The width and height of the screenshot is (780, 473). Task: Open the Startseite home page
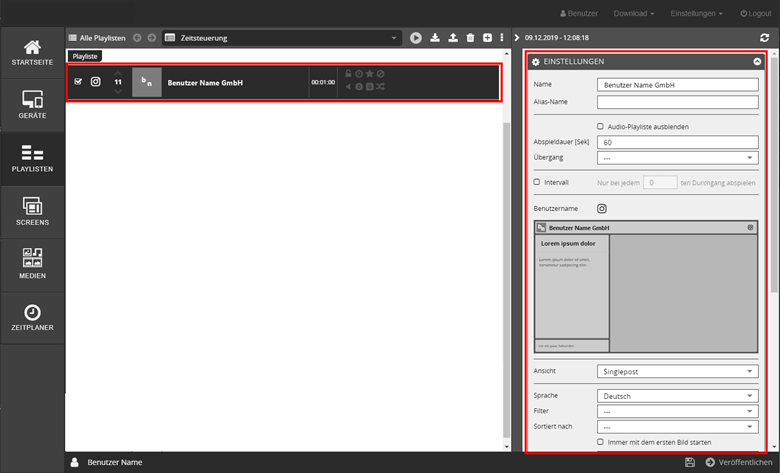32,53
